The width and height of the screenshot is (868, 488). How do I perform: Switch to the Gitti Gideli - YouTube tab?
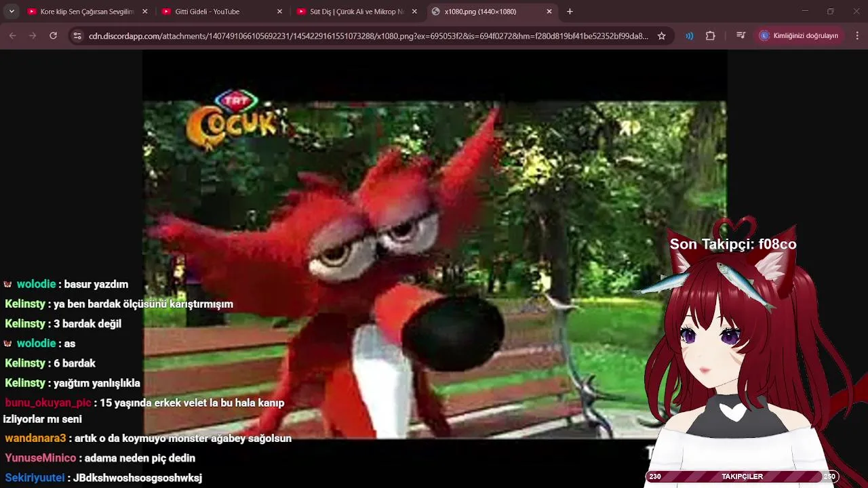coord(221,12)
